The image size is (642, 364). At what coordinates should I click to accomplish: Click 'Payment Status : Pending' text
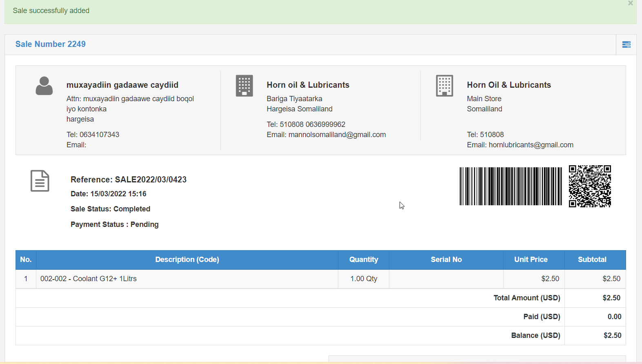(115, 224)
